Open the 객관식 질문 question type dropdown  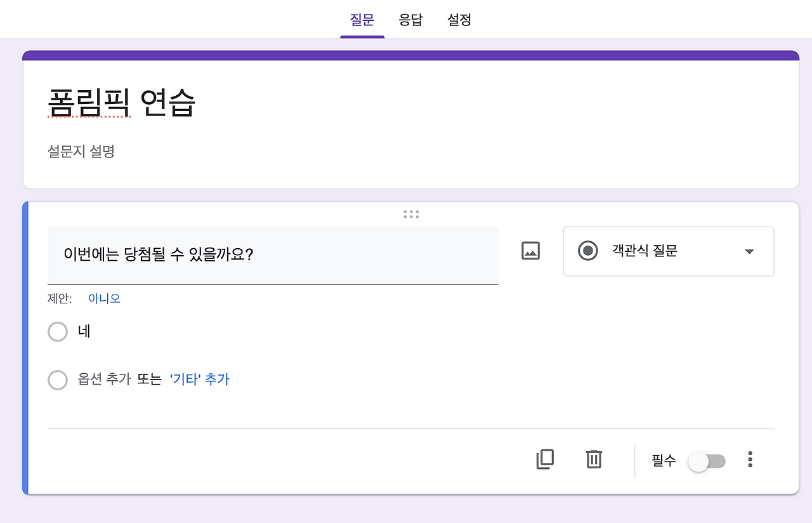pyautogui.click(x=668, y=251)
